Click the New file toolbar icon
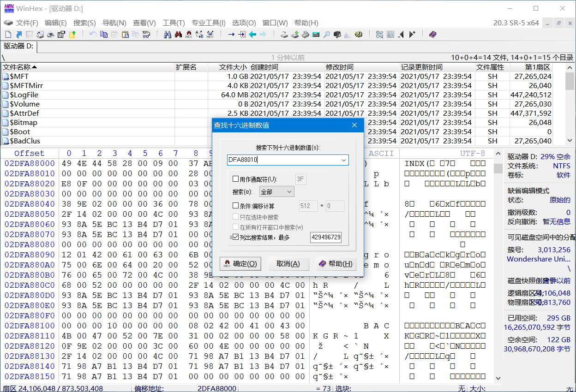This screenshot has width=576, height=392. click(x=8, y=35)
